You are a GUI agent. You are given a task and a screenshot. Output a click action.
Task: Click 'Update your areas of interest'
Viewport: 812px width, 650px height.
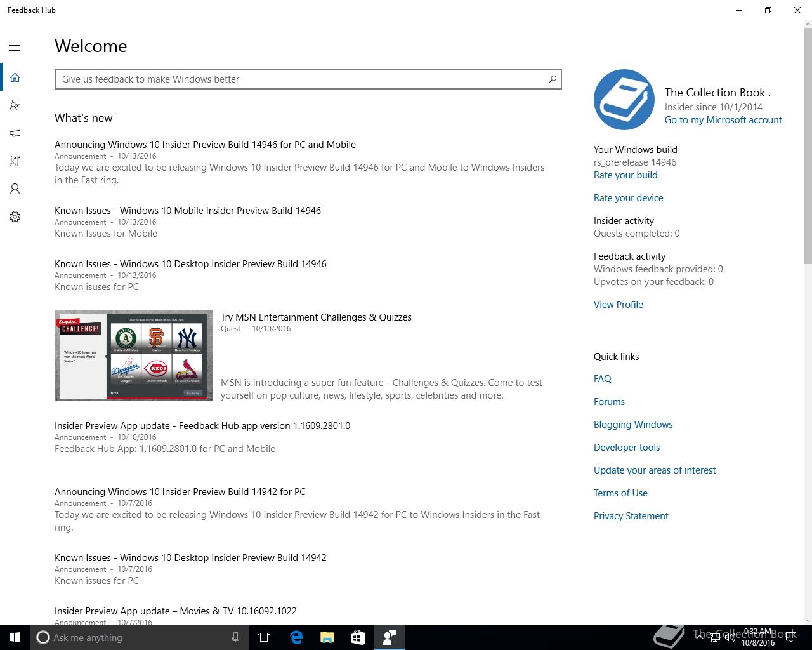tap(655, 470)
